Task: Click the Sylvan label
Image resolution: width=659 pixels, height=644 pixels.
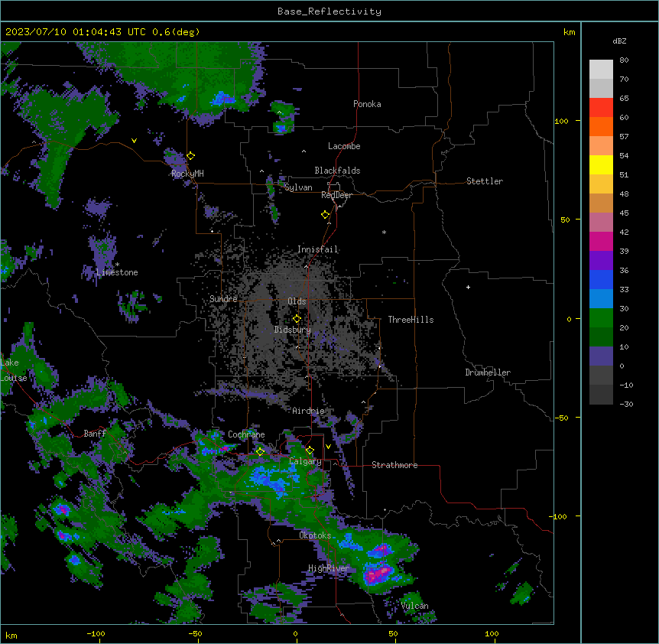Action: click(x=298, y=187)
